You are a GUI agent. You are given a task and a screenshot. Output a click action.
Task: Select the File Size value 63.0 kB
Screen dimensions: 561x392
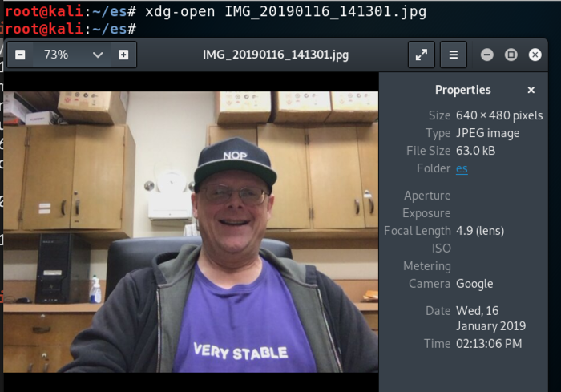[x=475, y=151]
